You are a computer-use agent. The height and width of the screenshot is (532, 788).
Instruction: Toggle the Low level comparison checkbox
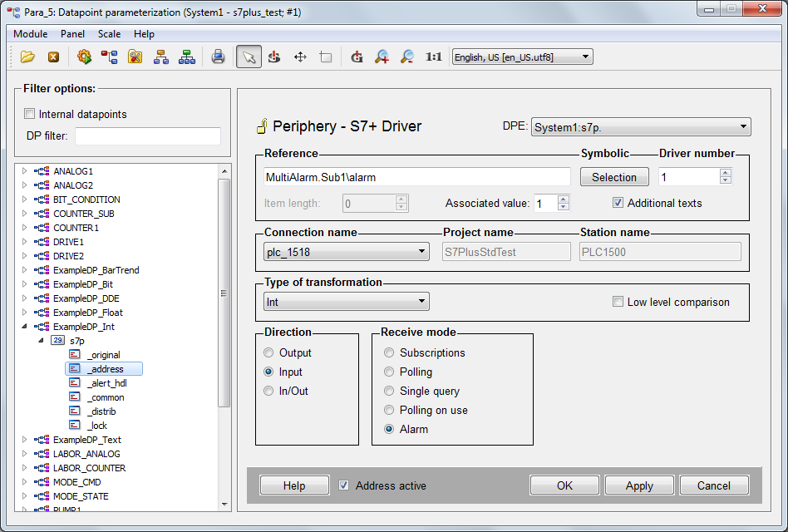[618, 302]
